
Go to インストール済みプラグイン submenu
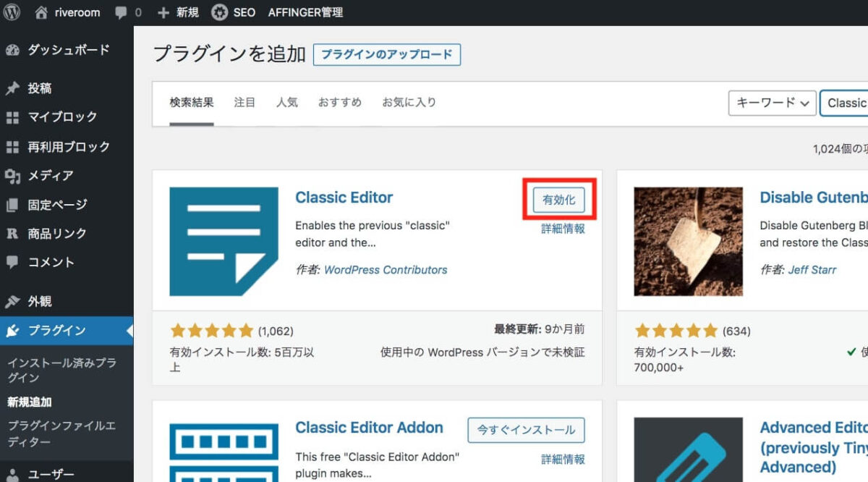coord(61,370)
